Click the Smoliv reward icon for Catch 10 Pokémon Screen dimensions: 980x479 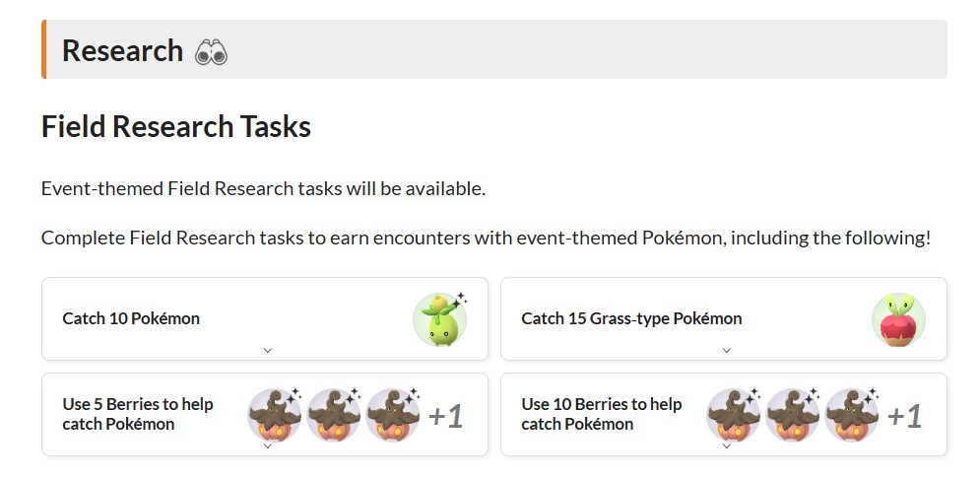439,319
